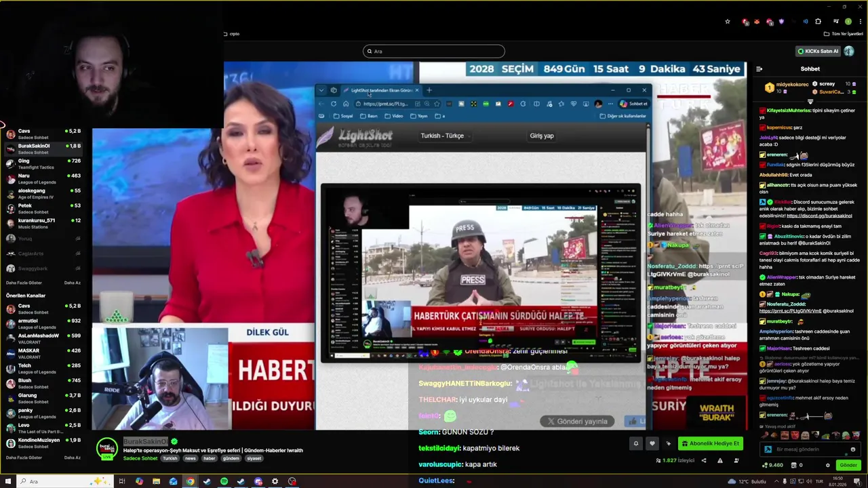Bookmark this page with the star icon
The width and height of the screenshot is (868, 488).
728,22
